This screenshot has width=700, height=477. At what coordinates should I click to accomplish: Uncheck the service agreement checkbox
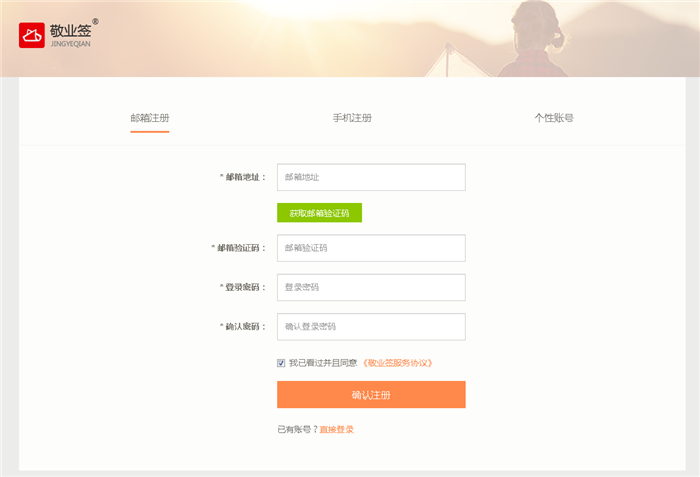tap(281, 363)
